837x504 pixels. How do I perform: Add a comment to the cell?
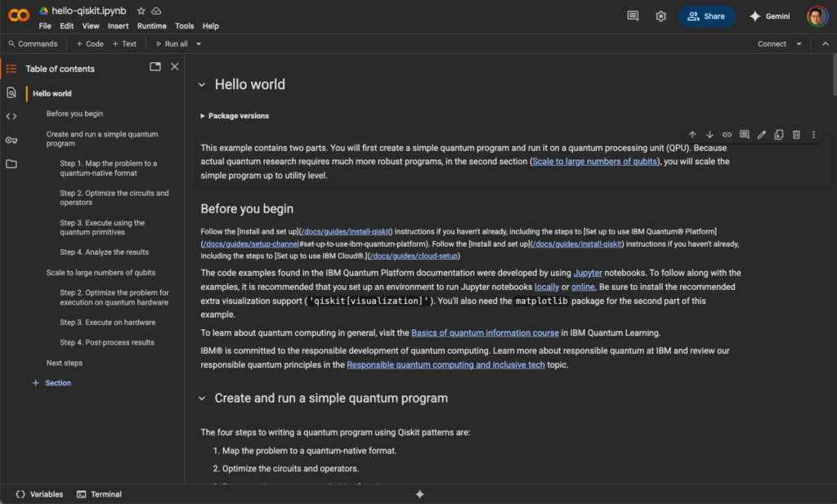click(744, 135)
